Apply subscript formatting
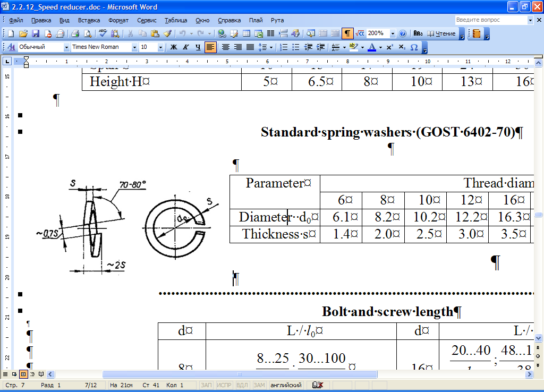The image size is (544, 392). click(x=402, y=47)
